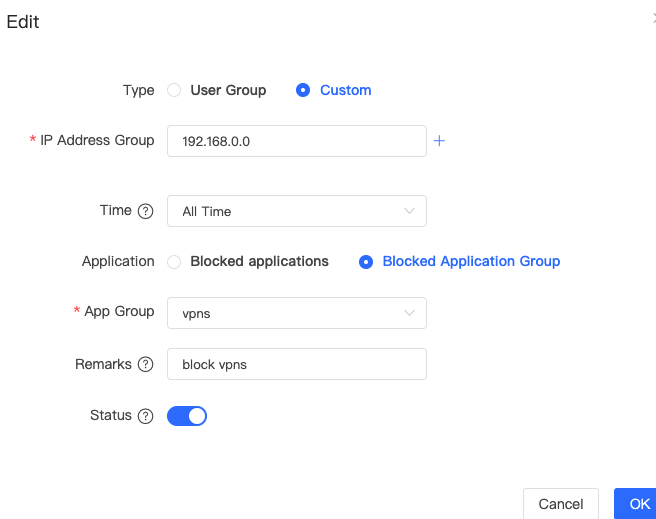Click the Edit dialog title
656x519 pixels.
(23, 22)
